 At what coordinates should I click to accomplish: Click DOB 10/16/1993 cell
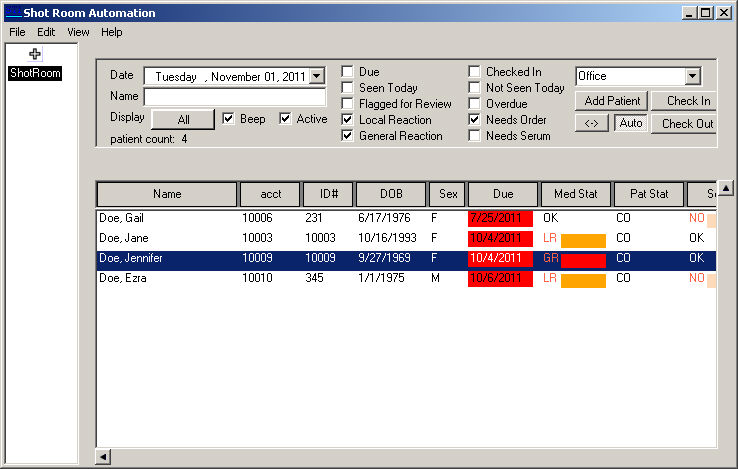387,238
